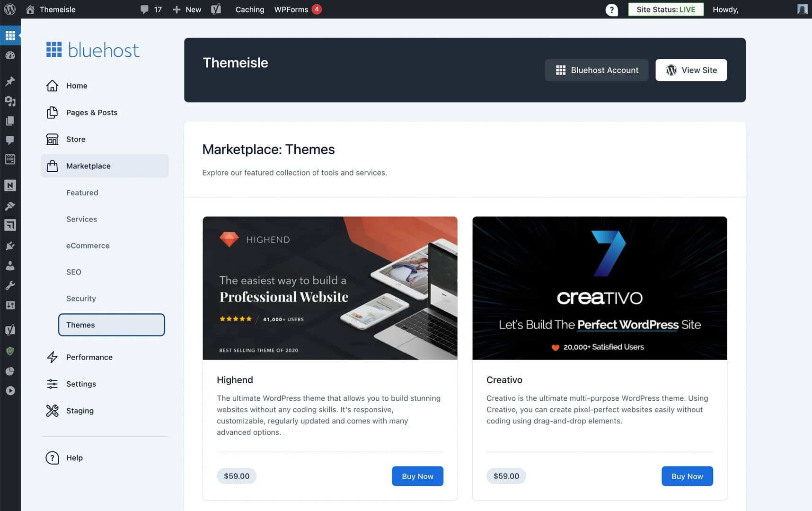Open the Store section
Screen dimensions: 812x511
point(105,139)
